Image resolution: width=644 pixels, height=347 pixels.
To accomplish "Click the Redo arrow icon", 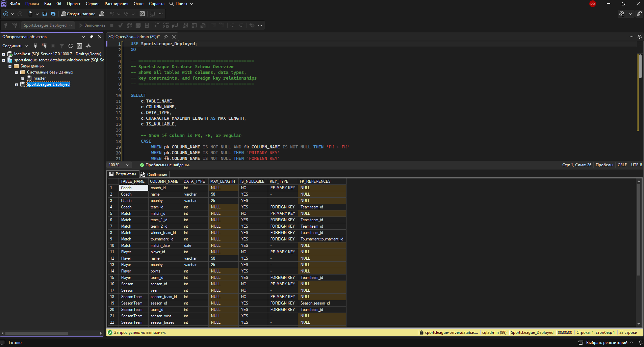I will coord(126,14).
